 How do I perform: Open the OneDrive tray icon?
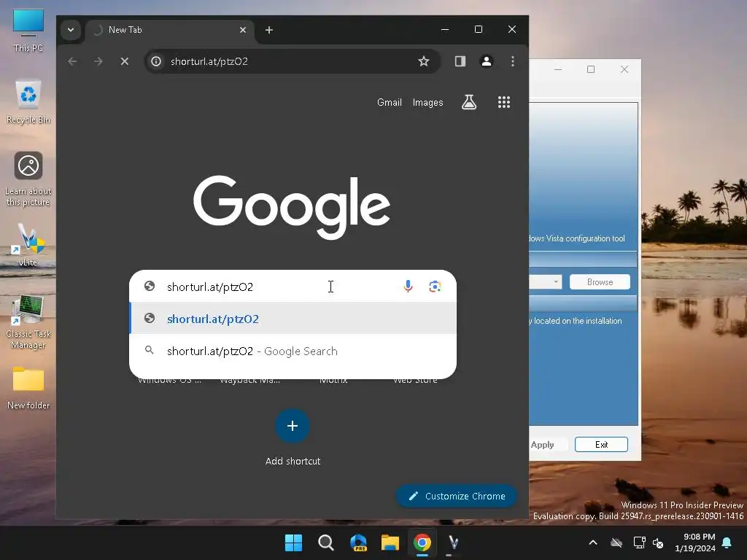pos(616,542)
